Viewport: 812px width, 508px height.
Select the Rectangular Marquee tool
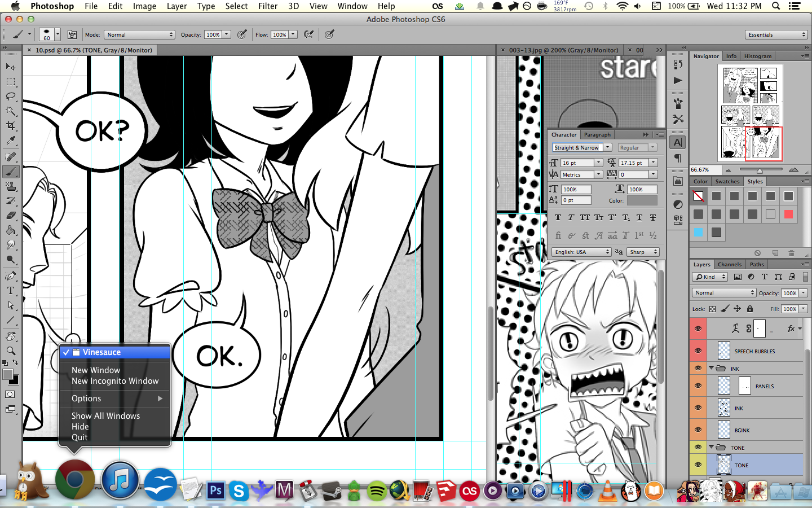tap(11, 82)
